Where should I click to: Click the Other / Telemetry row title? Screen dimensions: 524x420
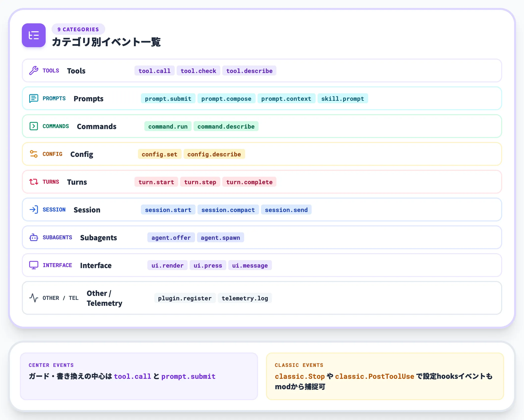(104, 298)
